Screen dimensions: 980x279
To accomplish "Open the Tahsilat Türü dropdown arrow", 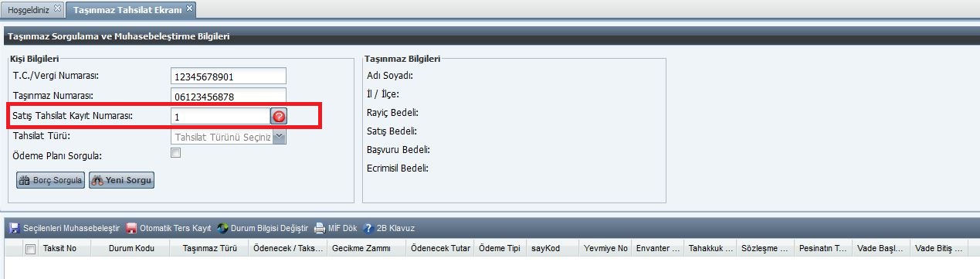I will [280, 137].
